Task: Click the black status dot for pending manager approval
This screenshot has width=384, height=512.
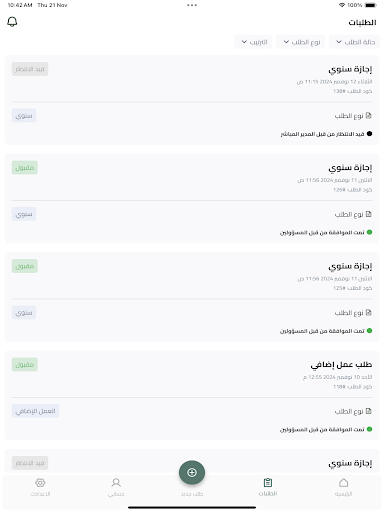Action: tap(369, 134)
